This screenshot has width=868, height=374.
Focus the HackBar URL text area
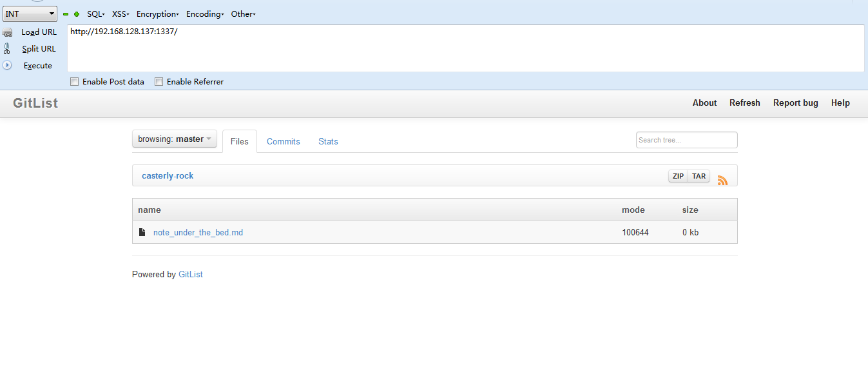coord(466,48)
